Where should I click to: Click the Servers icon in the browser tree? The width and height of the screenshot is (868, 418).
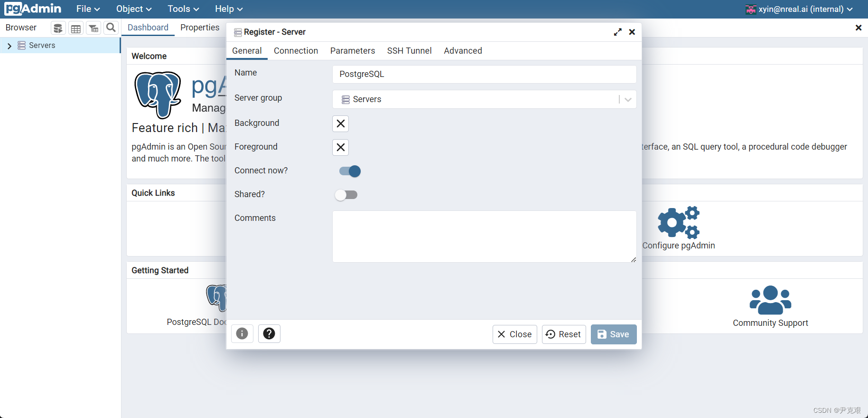21,46
